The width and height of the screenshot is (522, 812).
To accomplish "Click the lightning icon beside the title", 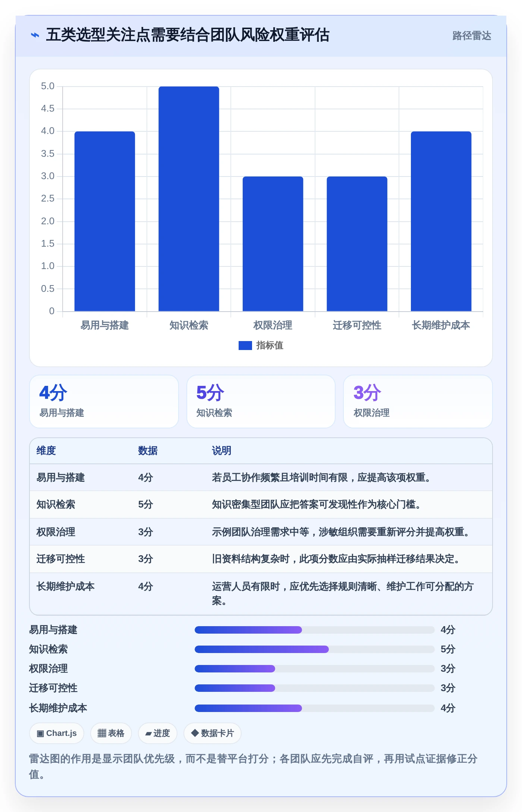I will point(35,35).
